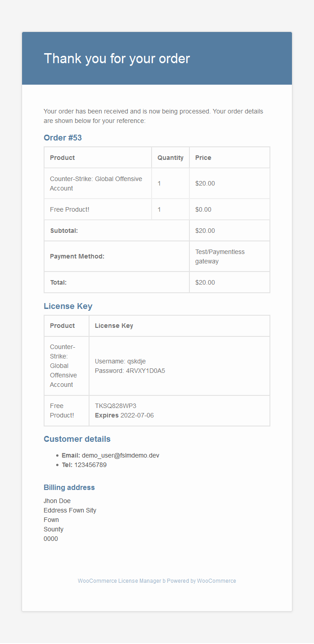Image resolution: width=314 pixels, height=644 pixels.
Task: Click the name Jhon Doe in billing address
Action: tap(57, 501)
